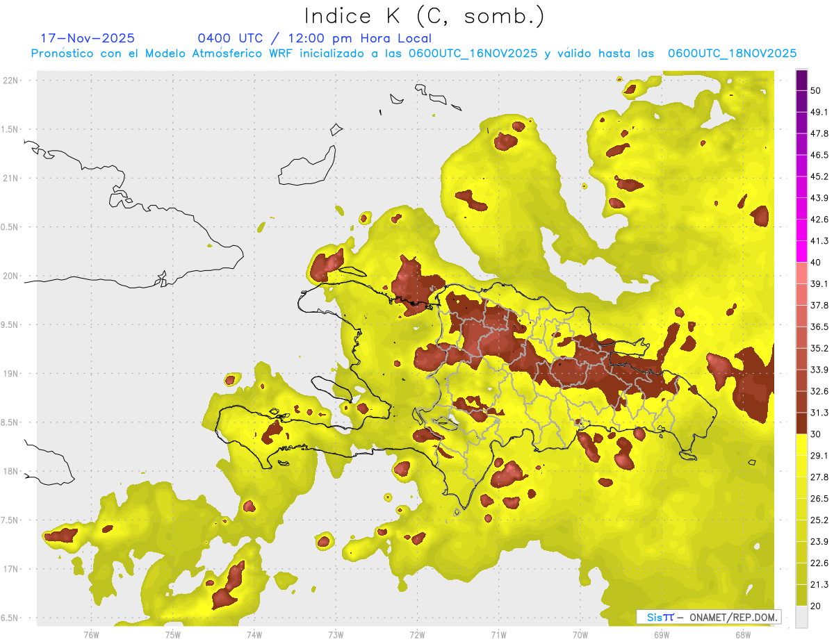Screen dimensions: 834x644
Task: Click the colorbar value "25.2"
Action: [819, 520]
